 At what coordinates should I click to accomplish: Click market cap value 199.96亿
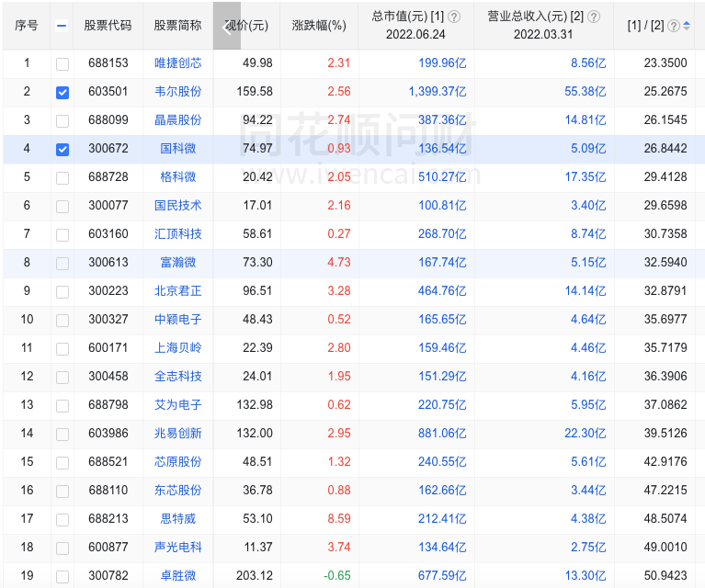click(442, 63)
